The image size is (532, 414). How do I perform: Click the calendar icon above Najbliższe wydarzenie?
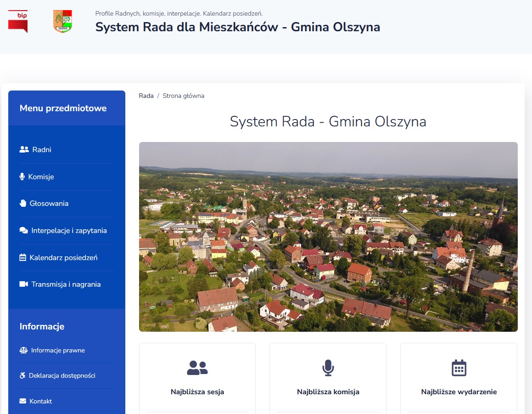[x=459, y=368]
